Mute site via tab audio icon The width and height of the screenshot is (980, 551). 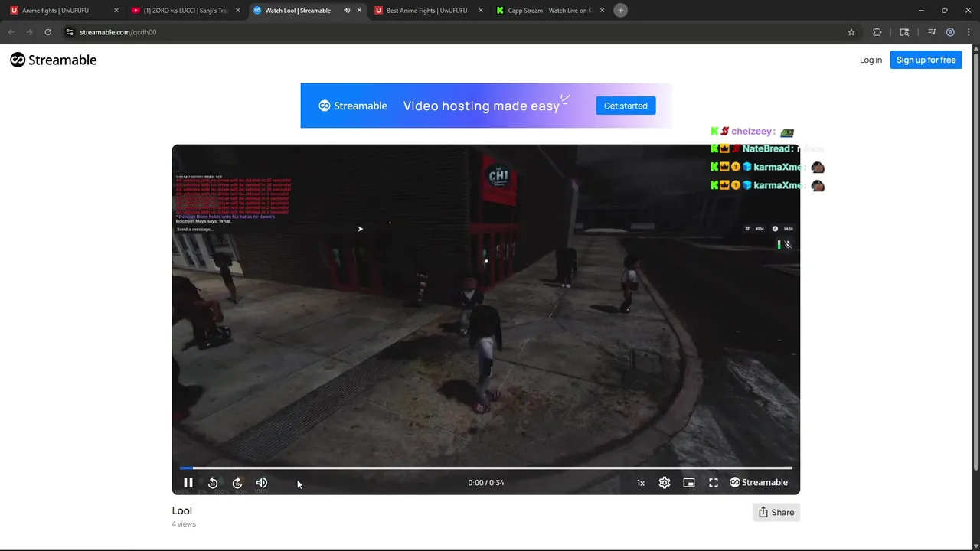tap(347, 11)
